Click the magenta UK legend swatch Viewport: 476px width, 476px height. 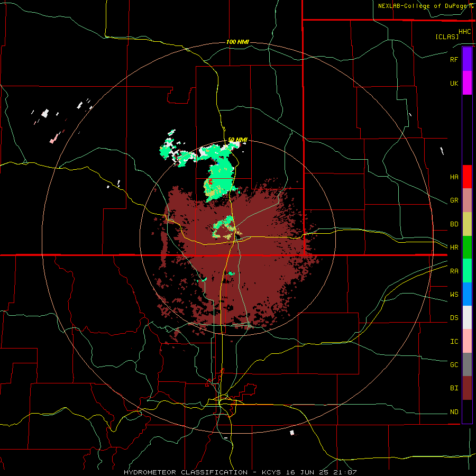point(467,83)
